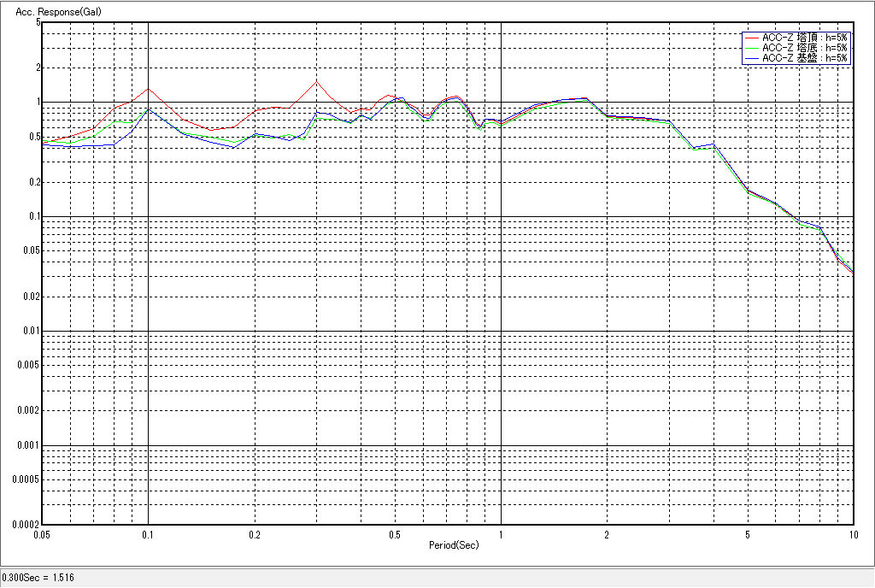The height and width of the screenshot is (588, 875).
Task: Click the red curve peak at 0.1 sec
Action: tap(149, 89)
